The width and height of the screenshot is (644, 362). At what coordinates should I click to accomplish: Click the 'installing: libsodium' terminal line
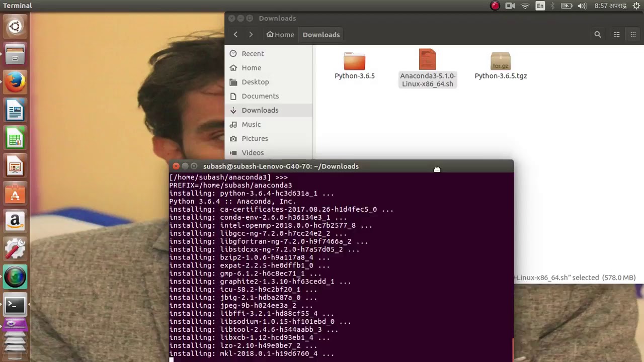pos(260,322)
